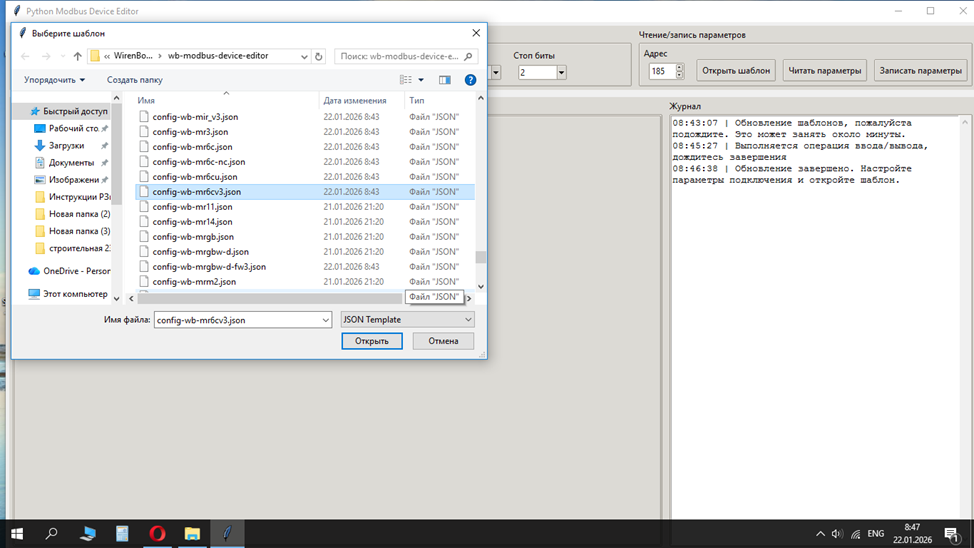Expand the file name combo box arrow

point(325,320)
